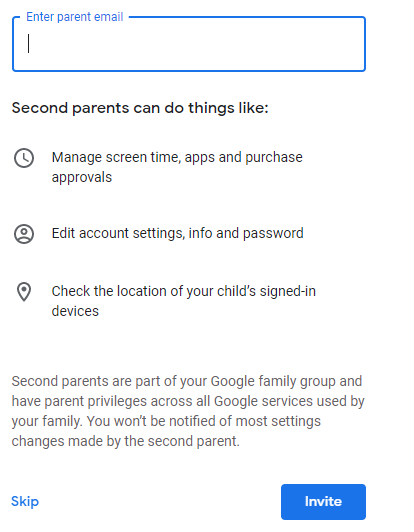Click 'have parent privileges across all Google' line
Screen dimensions: 414x532
(134, 401)
